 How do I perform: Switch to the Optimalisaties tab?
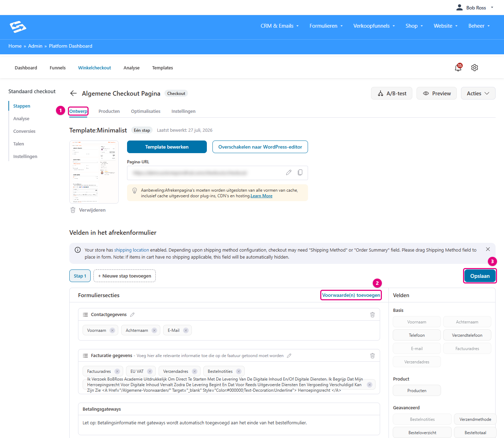coord(146,111)
